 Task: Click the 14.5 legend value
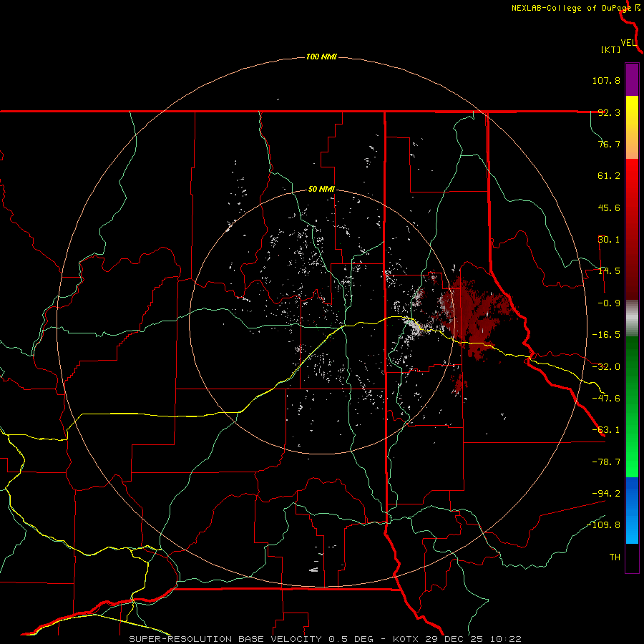point(609,271)
